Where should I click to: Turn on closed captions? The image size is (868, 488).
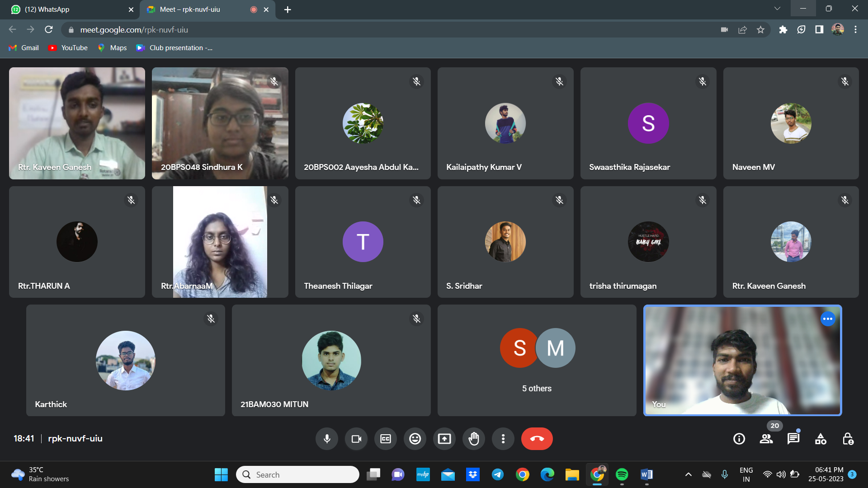(386, 439)
